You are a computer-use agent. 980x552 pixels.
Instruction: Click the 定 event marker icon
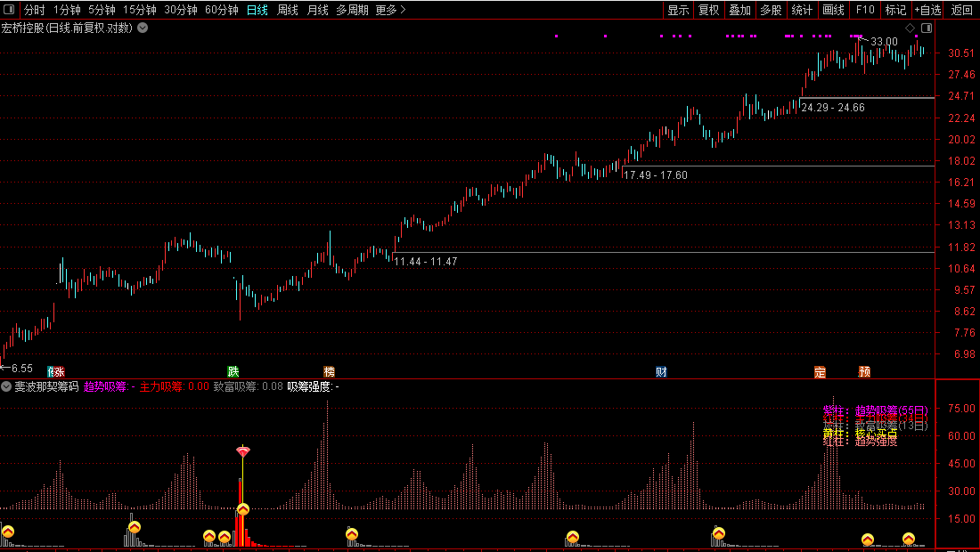[x=820, y=372]
